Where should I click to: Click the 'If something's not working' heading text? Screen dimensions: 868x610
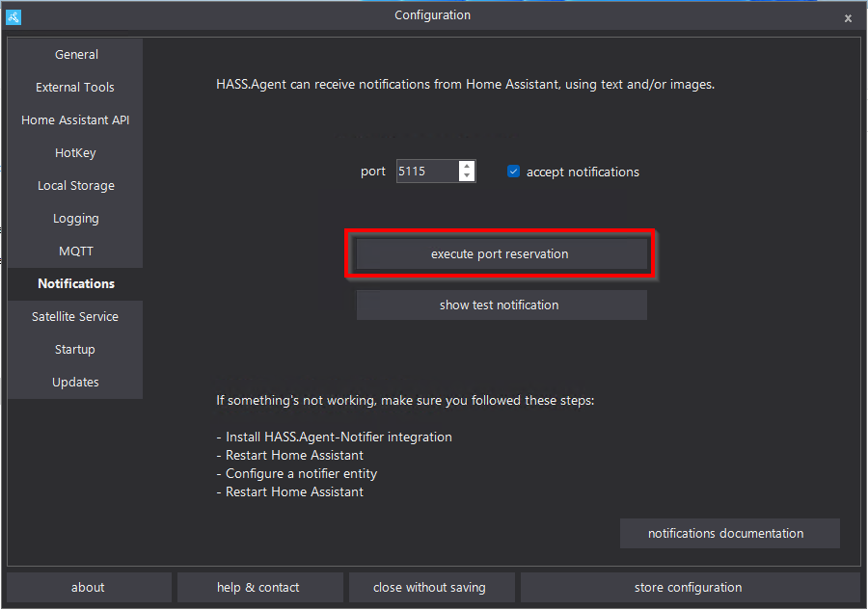[405, 400]
